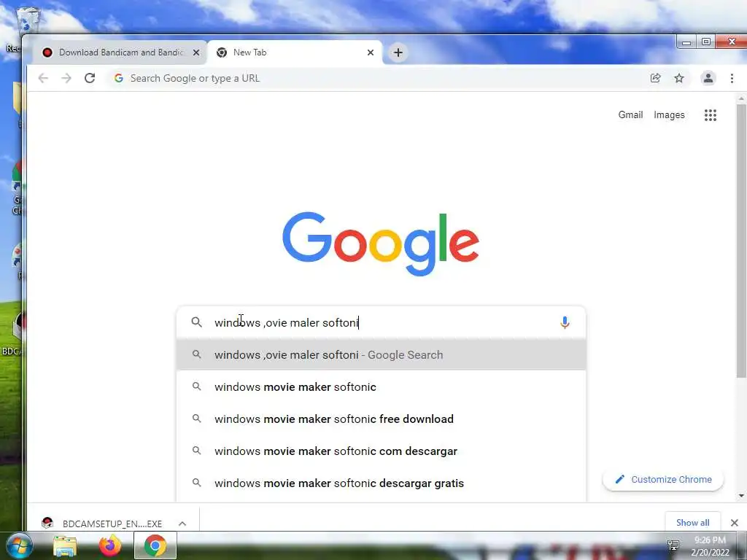
Task: Select the New Tab tab
Action: click(295, 52)
